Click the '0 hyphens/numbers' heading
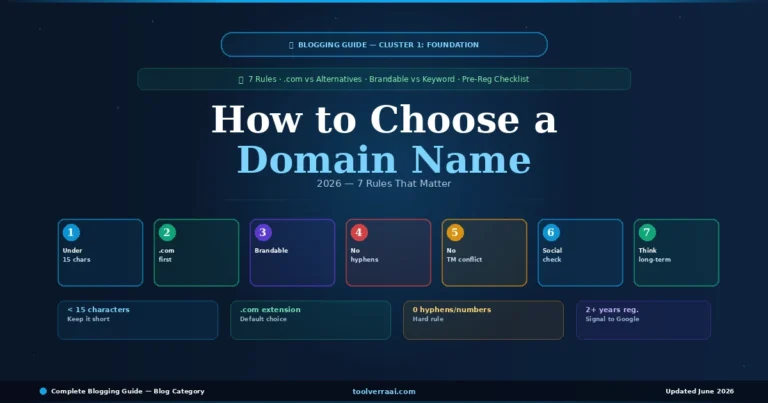 click(x=452, y=310)
